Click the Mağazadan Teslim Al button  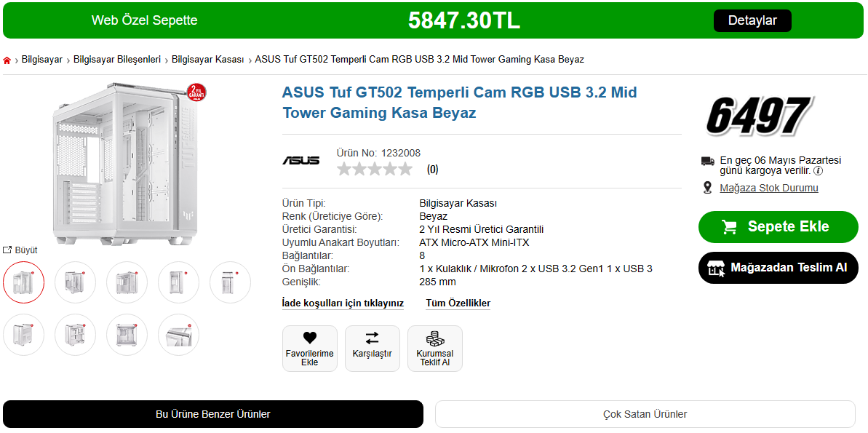point(778,268)
